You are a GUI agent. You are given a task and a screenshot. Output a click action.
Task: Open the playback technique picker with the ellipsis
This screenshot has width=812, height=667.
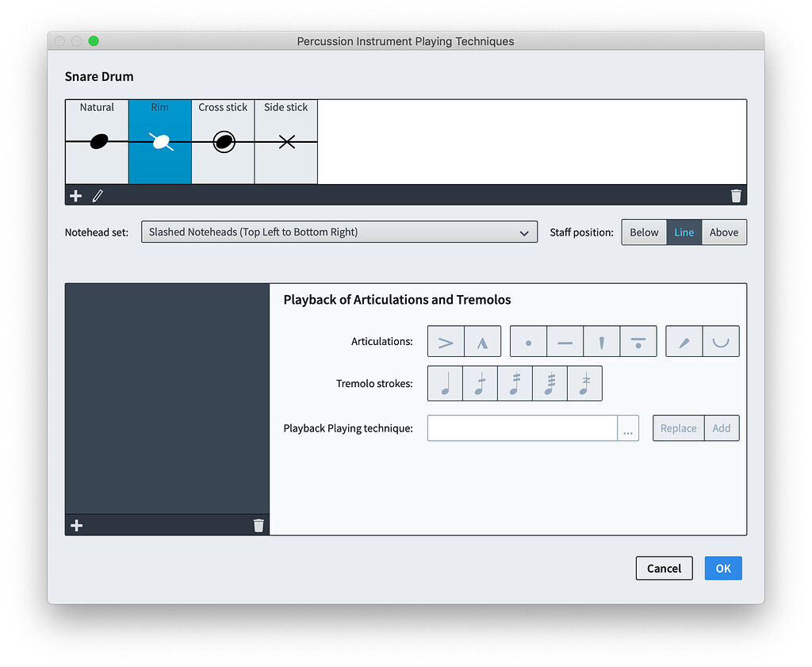pos(628,427)
